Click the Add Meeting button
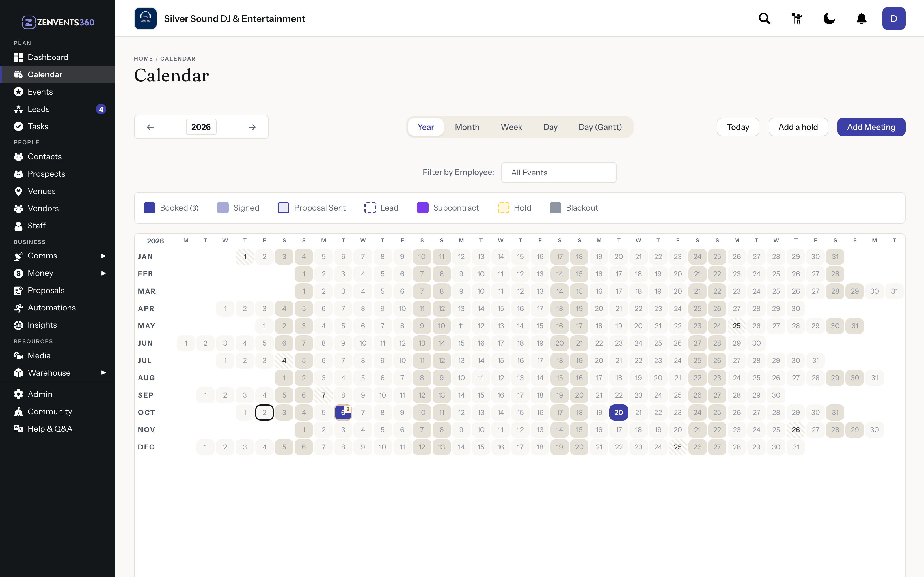This screenshot has height=577, width=924. click(x=871, y=127)
